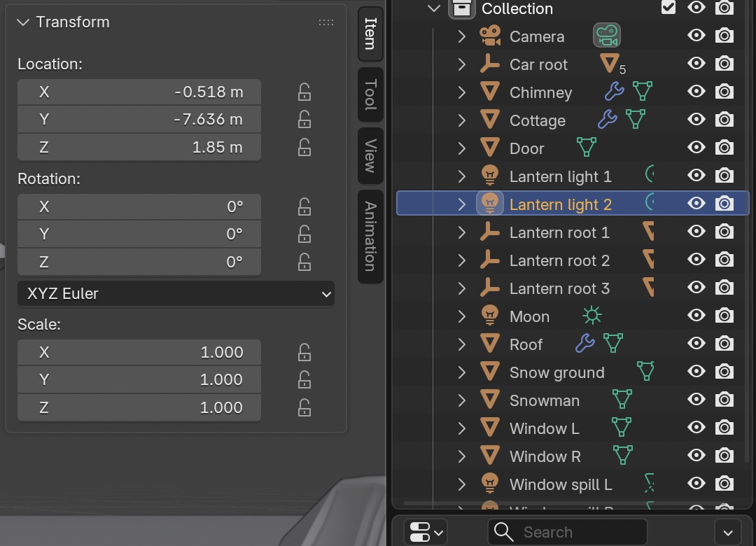Image resolution: width=756 pixels, height=546 pixels.
Task: Click the Car root children count icon
Action: (612, 64)
